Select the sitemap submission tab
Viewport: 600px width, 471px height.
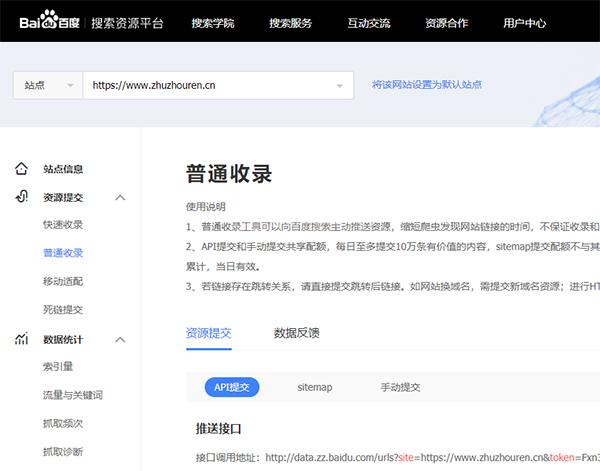point(314,387)
